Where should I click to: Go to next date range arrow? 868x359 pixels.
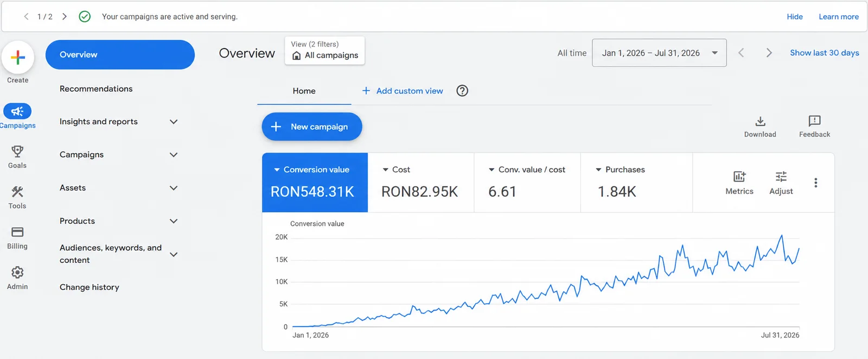point(769,53)
